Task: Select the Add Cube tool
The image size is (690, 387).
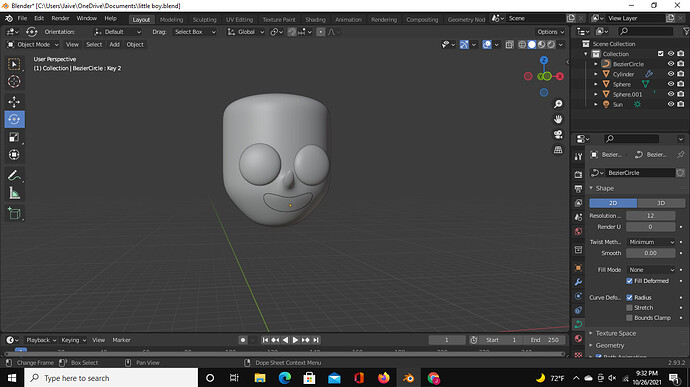Action: [14, 214]
